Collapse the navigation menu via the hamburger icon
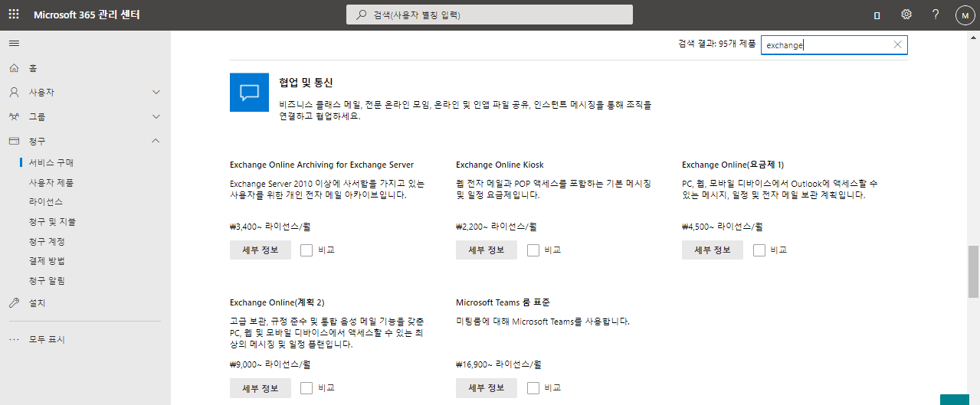Screen dimensions: 980x405 point(14,43)
